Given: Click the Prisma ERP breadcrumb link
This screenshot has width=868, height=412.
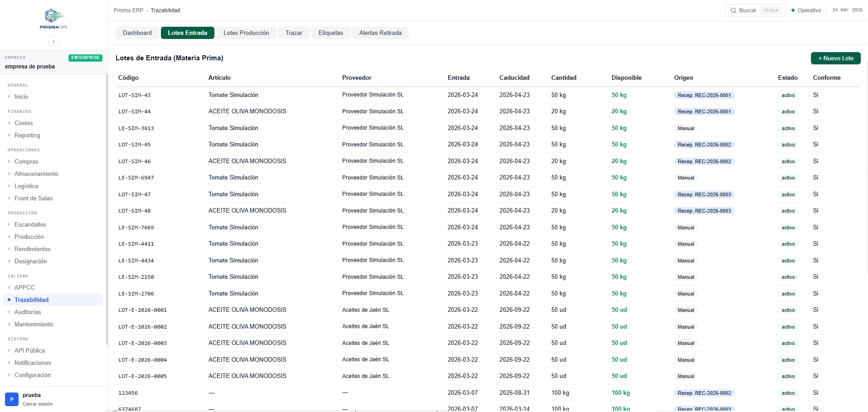Looking at the screenshot, I should pos(128,10).
